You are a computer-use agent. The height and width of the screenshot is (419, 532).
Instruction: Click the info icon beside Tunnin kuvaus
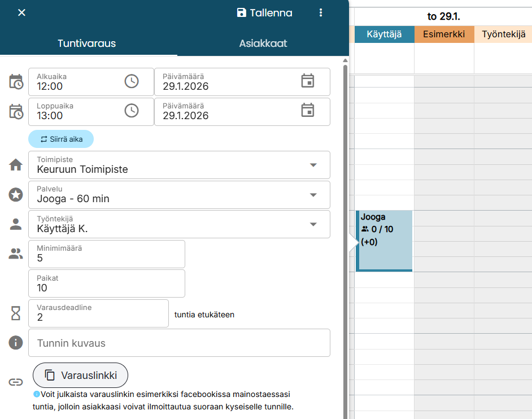click(x=16, y=343)
